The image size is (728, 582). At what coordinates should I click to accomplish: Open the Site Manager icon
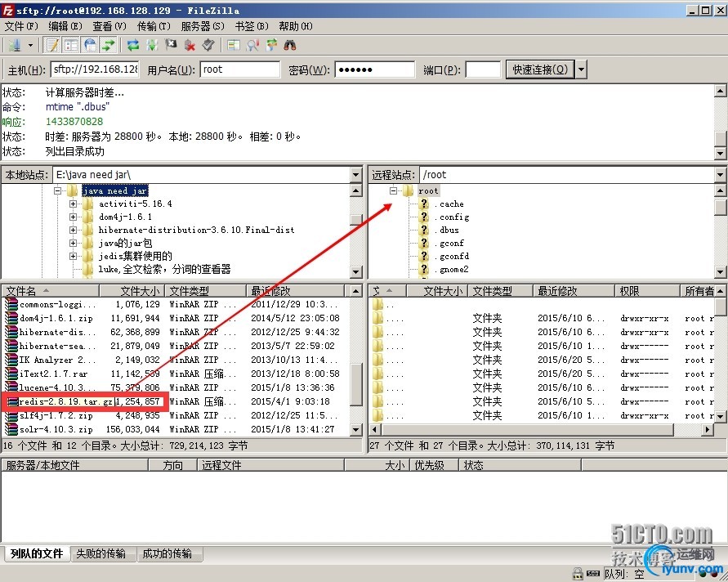[x=15, y=45]
